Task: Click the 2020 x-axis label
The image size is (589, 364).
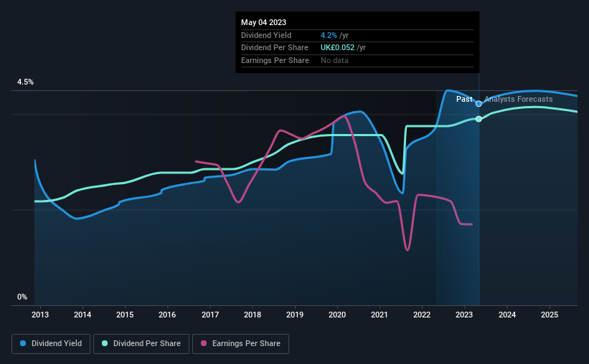Action: click(x=337, y=315)
